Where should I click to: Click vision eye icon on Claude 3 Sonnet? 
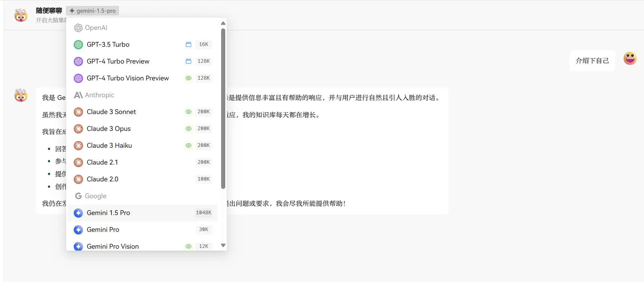189,112
